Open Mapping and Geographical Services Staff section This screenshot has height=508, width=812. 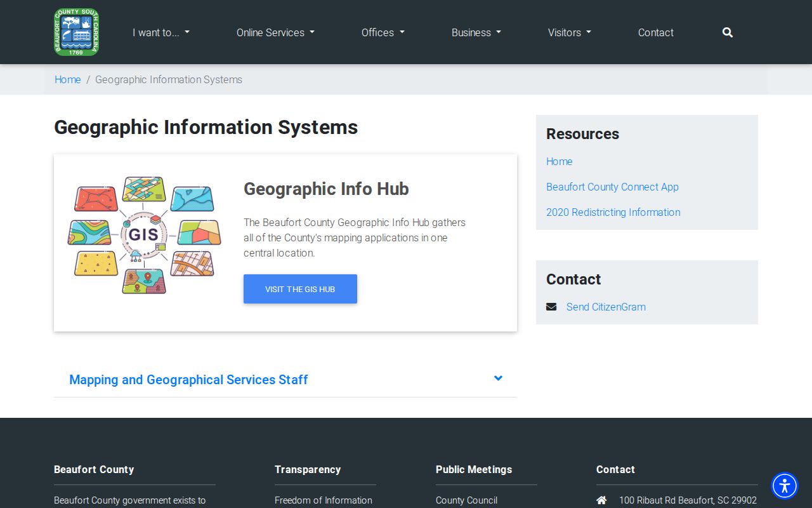pos(285,380)
